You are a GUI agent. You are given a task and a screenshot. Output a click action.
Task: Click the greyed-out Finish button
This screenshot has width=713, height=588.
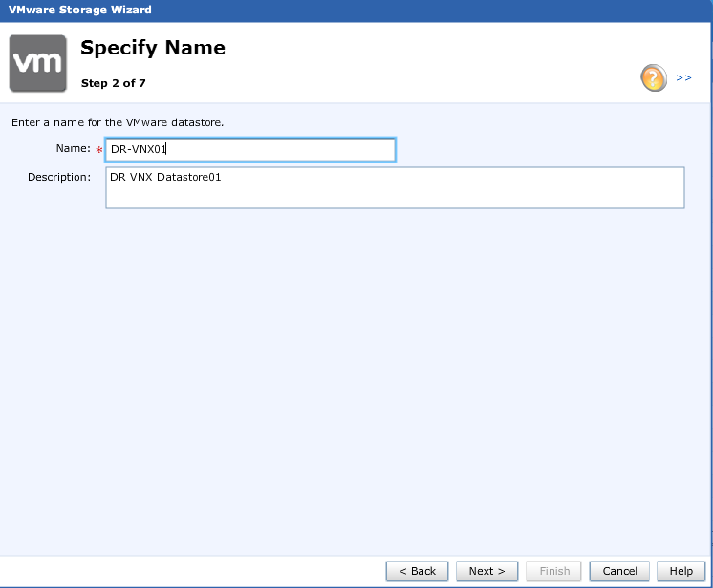point(554,571)
